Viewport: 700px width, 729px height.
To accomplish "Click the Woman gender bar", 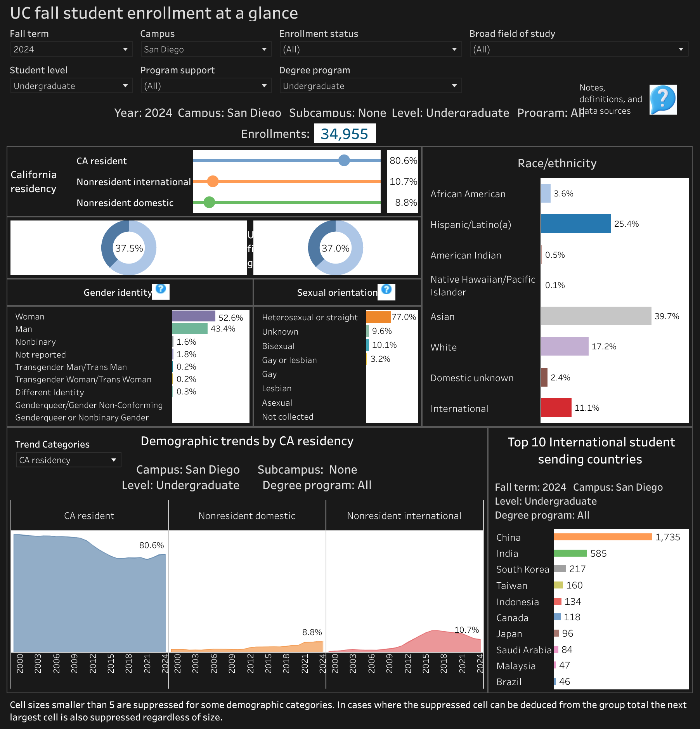I will (194, 316).
